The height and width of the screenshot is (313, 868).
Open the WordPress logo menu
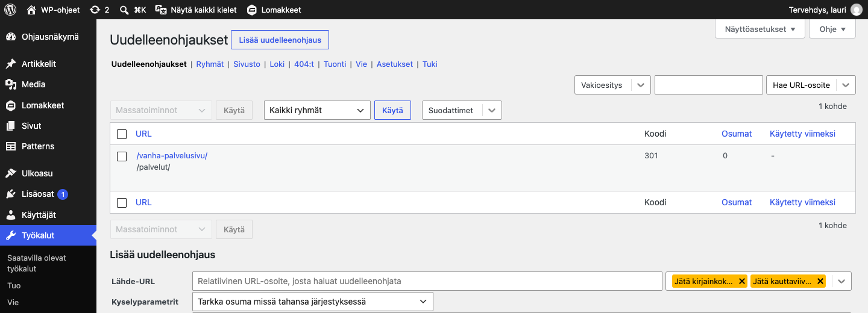point(10,10)
